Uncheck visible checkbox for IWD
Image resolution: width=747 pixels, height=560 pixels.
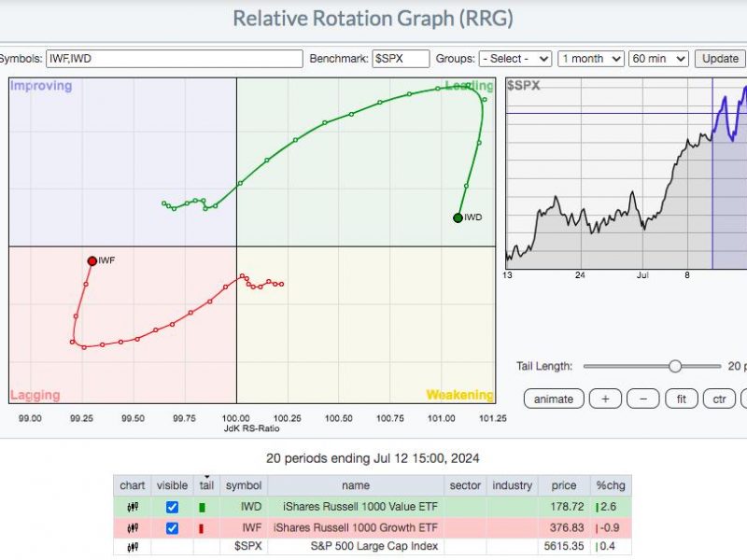(172, 507)
